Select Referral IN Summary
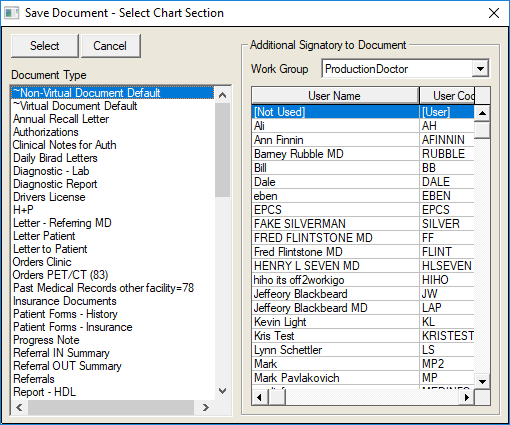Image resolution: width=510 pixels, height=425 pixels. pyautogui.click(x=113, y=353)
